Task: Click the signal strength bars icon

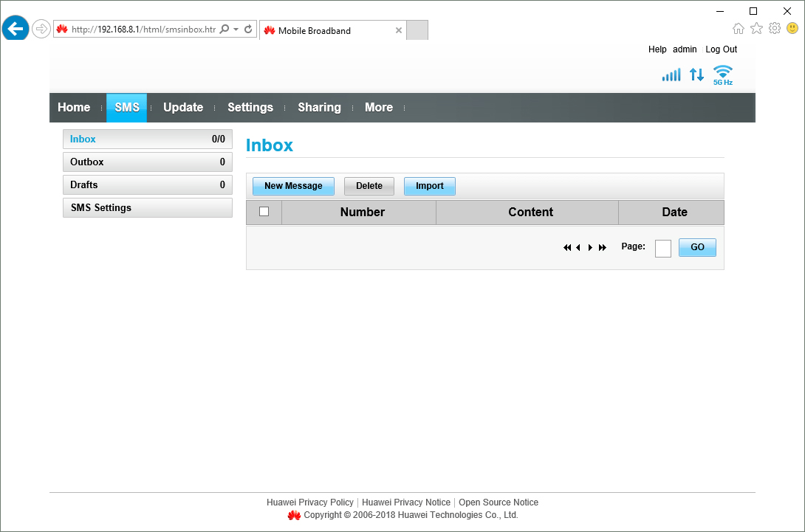Action: tap(671, 75)
